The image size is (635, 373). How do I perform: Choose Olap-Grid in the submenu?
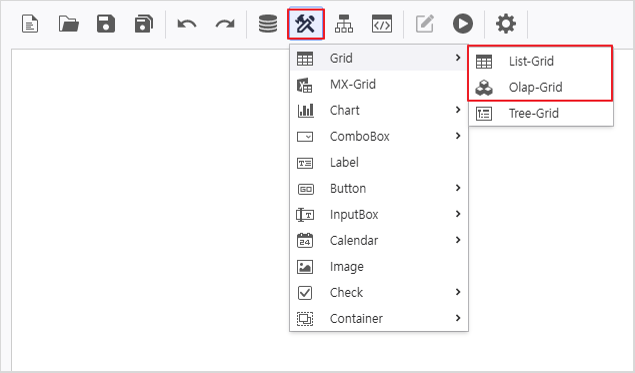point(541,87)
